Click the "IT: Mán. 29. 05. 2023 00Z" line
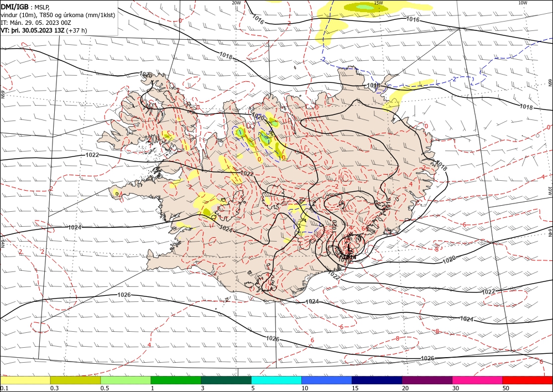Viewport: 553px width, 392px height. (36, 23)
